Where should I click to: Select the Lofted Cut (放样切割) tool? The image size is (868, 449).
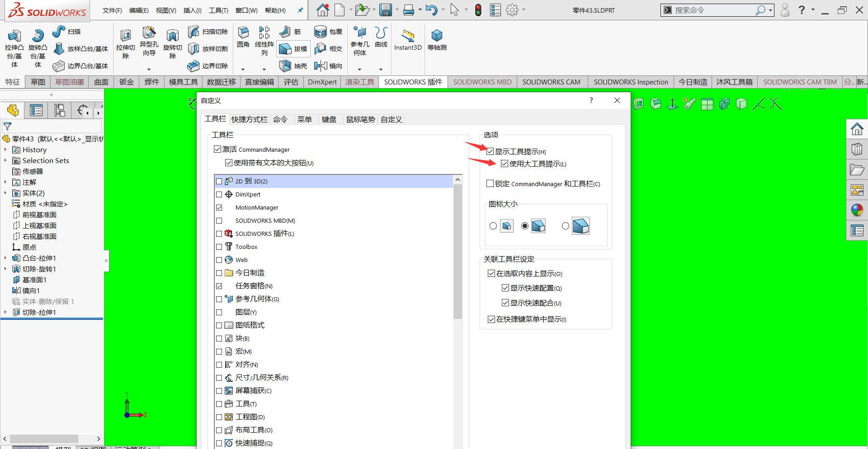click(x=208, y=49)
